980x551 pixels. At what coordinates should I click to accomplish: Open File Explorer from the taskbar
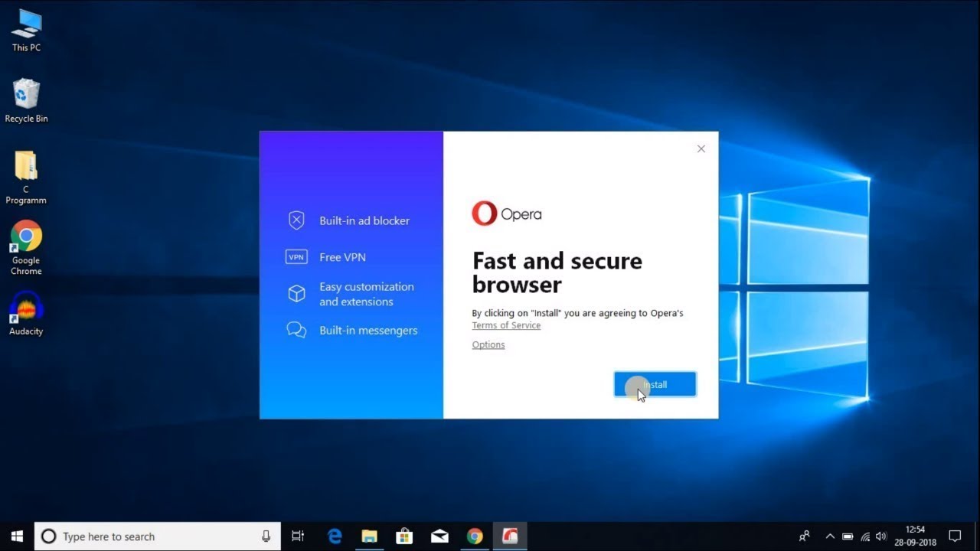tap(370, 536)
